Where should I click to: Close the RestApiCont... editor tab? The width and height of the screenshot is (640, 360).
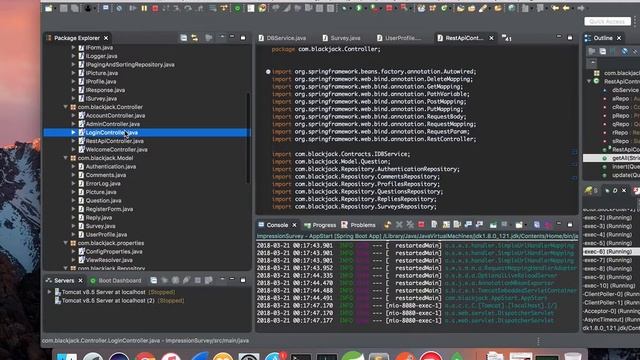click(x=491, y=38)
